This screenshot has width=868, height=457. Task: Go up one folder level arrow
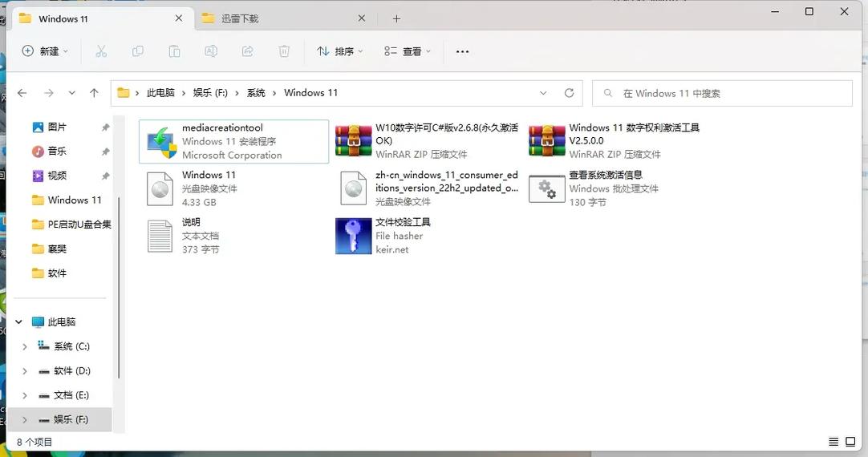(x=94, y=93)
